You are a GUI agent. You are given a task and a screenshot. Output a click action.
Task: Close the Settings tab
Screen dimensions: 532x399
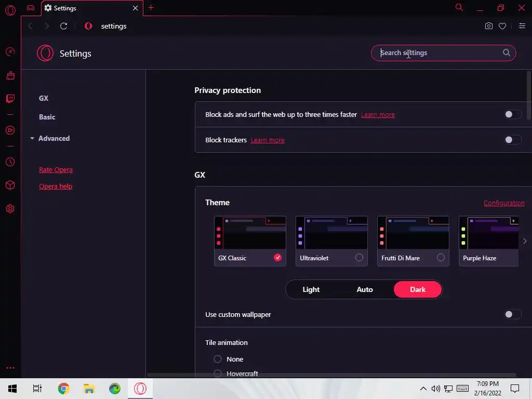coord(136,8)
